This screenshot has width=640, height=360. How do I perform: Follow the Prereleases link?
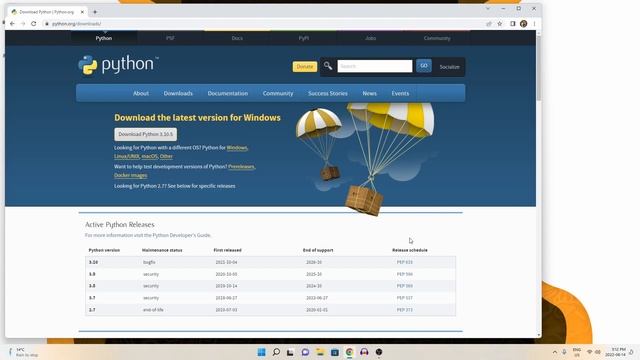click(x=241, y=167)
